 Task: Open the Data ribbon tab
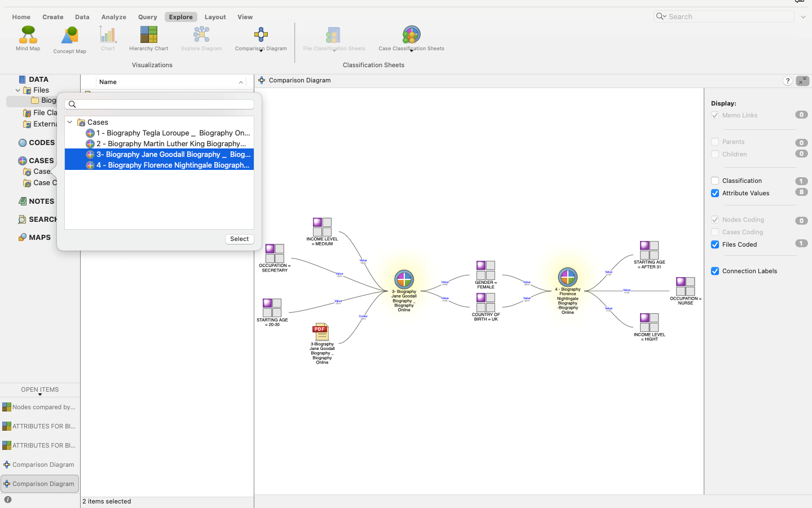pyautogui.click(x=82, y=17)
